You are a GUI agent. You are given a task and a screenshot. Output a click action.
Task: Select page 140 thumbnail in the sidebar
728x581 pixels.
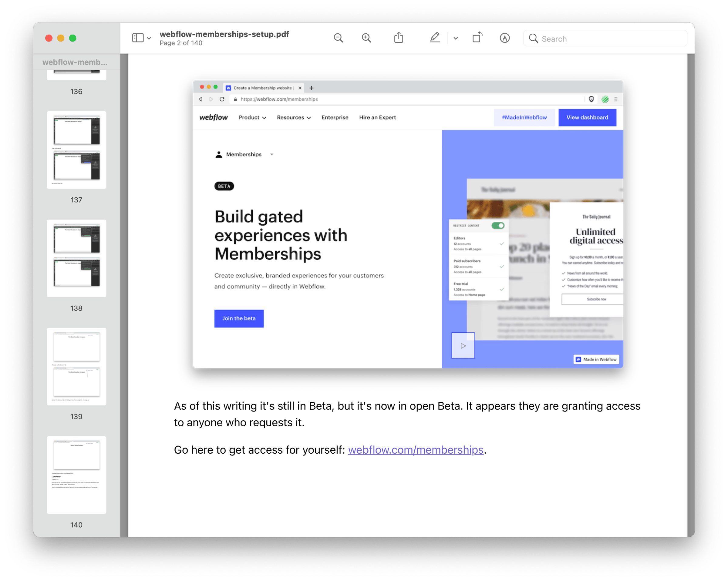pos(76,475)
